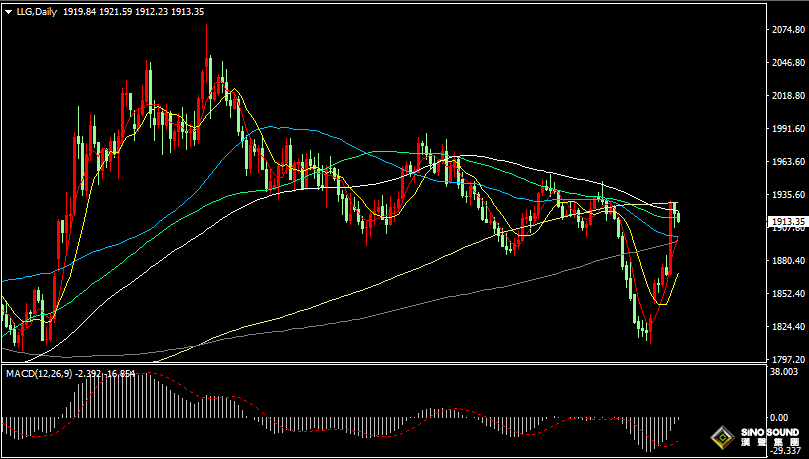Select the current price tag 1913.35
This screenshot has width=809, height=459.
click(788, 222)
